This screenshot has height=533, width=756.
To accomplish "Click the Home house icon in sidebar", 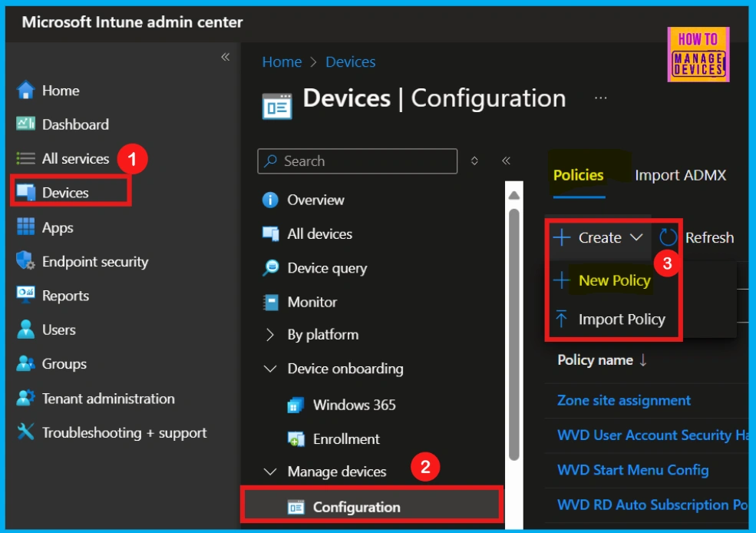I will point(25,90).
